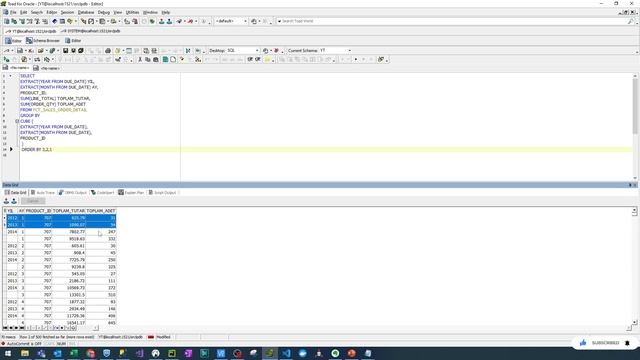Open File Explorer from the taskbar
Viewport: 640px width, 360px height.
coord(24,353)
